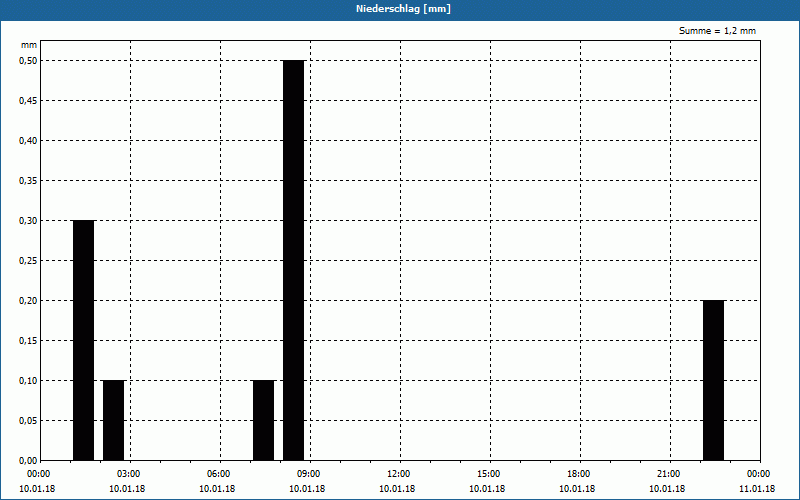Click the 0,10 mm bar beside the tallest bar
800x500 pixels.
coord(264,420)
